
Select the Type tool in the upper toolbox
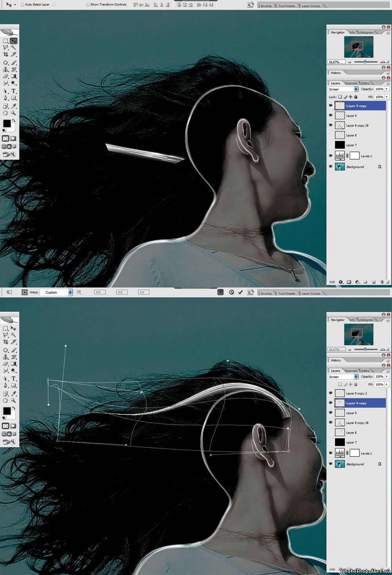14,91
